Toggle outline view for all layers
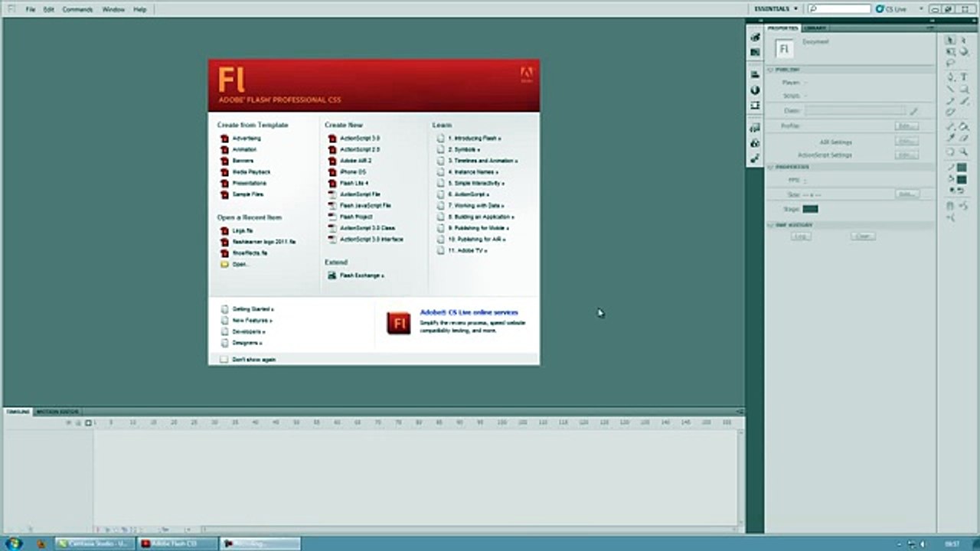This screenshot has width=980, height=551. coord(88,422)
